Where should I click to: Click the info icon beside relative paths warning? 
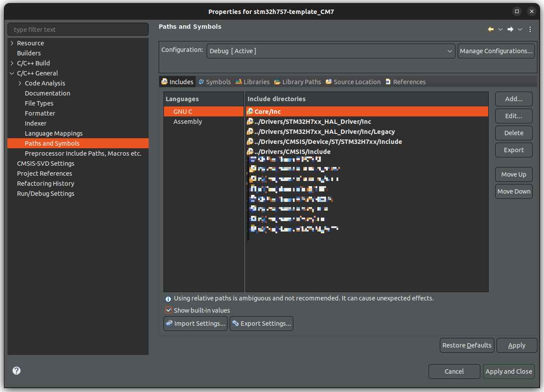pyautogui.click(x=168, y=299)
